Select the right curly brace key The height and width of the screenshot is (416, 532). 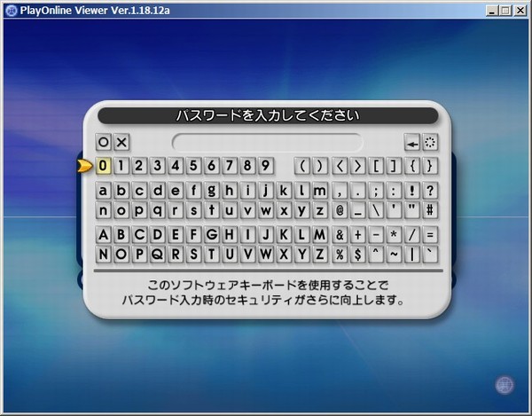click(430, 166)
